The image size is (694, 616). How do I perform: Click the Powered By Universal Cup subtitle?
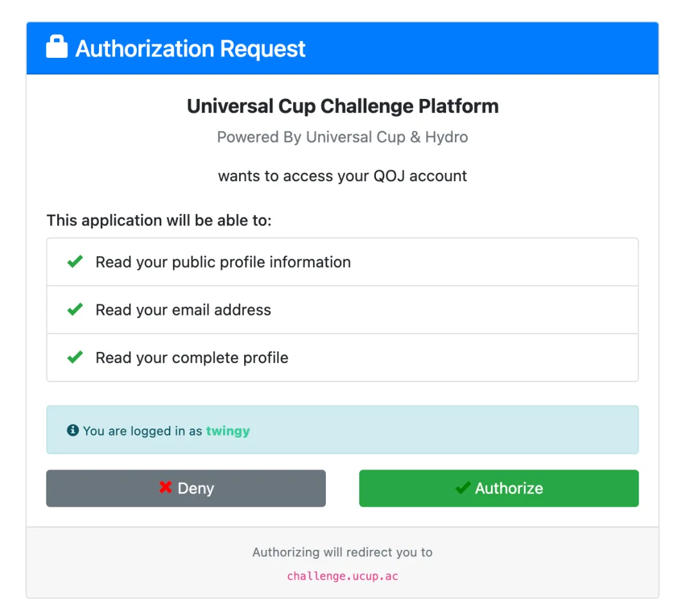tap(343, 137)
